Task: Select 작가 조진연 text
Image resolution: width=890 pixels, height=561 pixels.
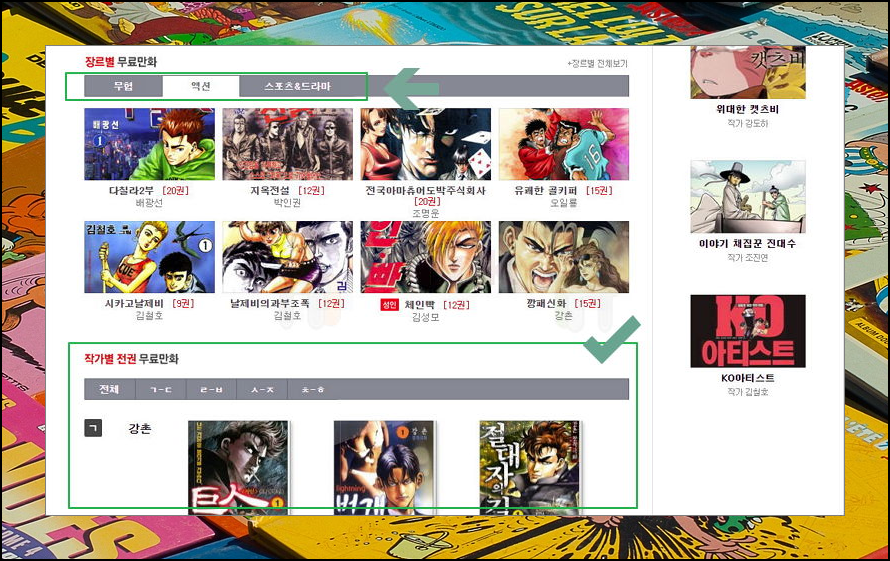Action: click(x=748, y=257)
